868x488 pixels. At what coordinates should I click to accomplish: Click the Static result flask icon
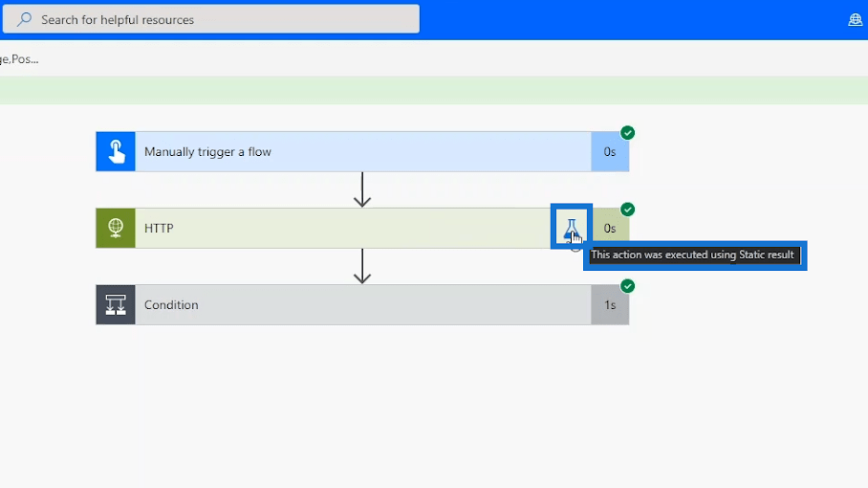pyautogui.click(x=572, y=228)
